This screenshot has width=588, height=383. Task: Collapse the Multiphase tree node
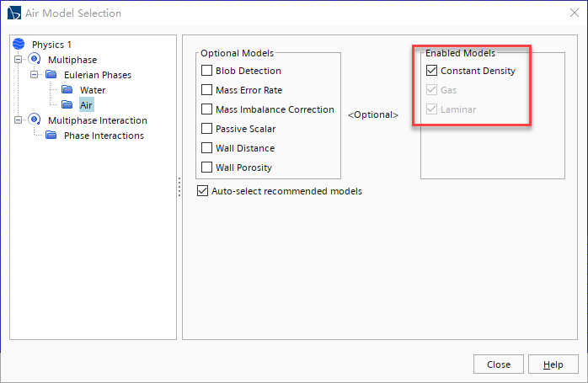point(19,60)
